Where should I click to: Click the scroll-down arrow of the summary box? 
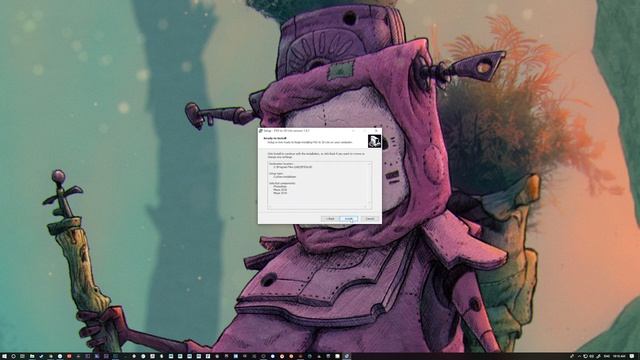(x=369, y=202)
